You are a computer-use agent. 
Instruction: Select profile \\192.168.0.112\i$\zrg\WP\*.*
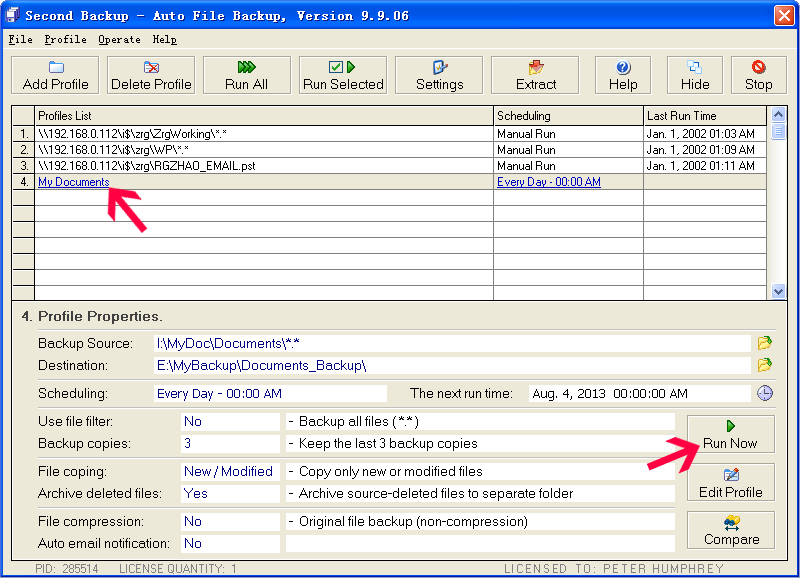tap(264, 149)
